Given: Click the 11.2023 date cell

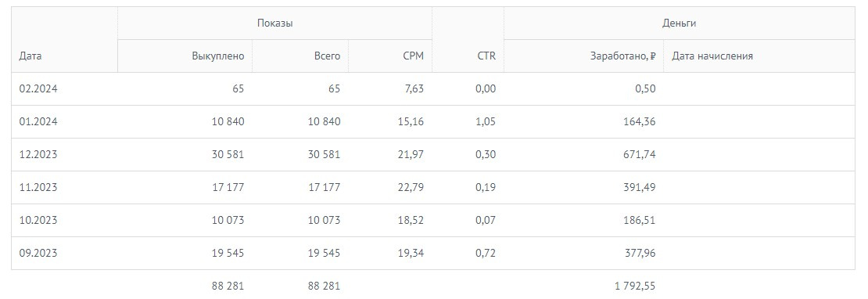Looking at the screenshot, I should click(x=38, y=187).
